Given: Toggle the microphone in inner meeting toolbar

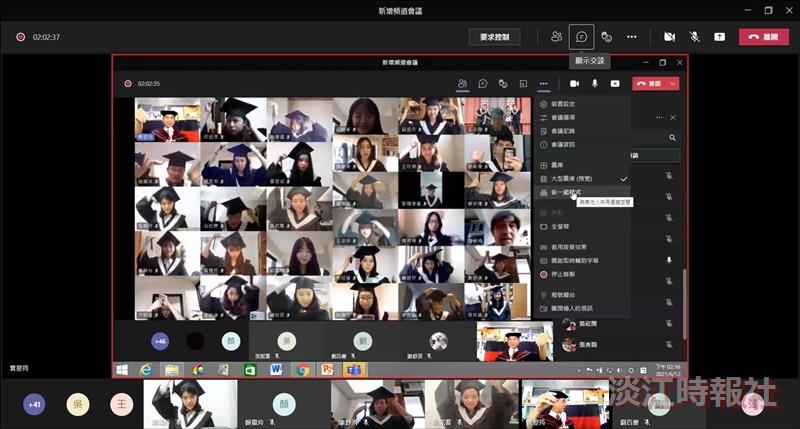Looking at the screenshot, I should (594, 83).
